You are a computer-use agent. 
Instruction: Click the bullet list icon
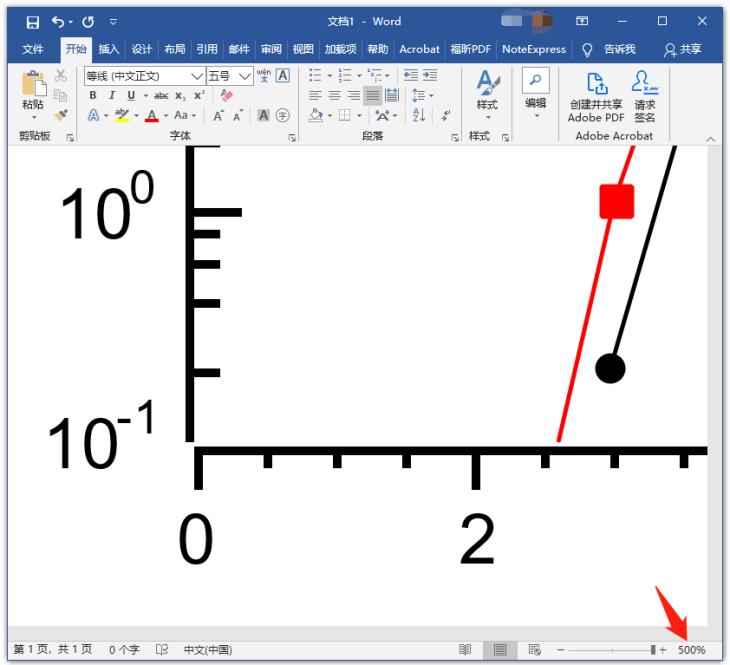coord(316,75)
